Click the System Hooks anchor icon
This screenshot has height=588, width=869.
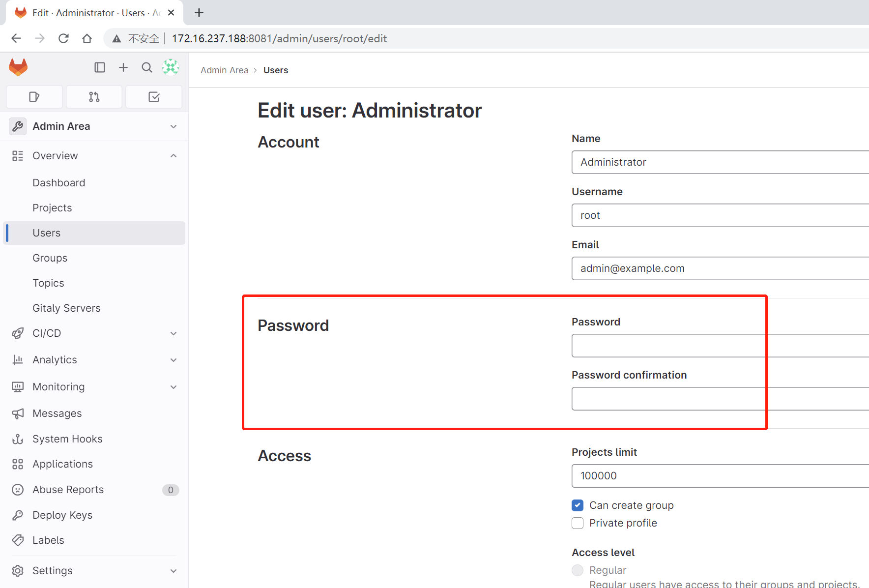click(18, 439)
